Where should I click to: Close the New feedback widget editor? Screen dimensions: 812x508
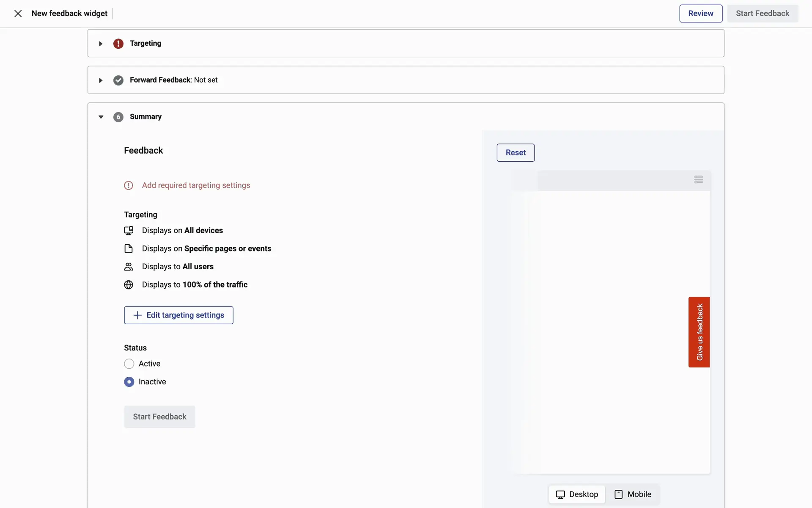coord(18,14)
